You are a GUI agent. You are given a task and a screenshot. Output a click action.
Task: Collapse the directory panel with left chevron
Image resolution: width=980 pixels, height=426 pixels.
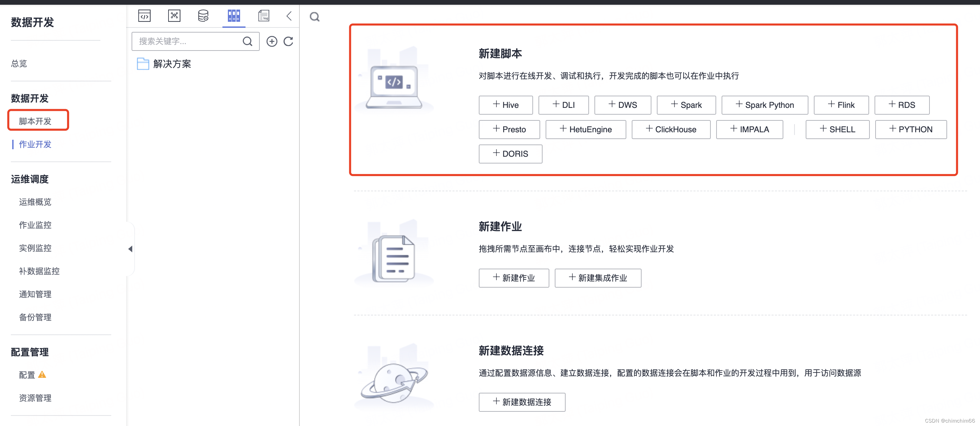click(289, 16)
